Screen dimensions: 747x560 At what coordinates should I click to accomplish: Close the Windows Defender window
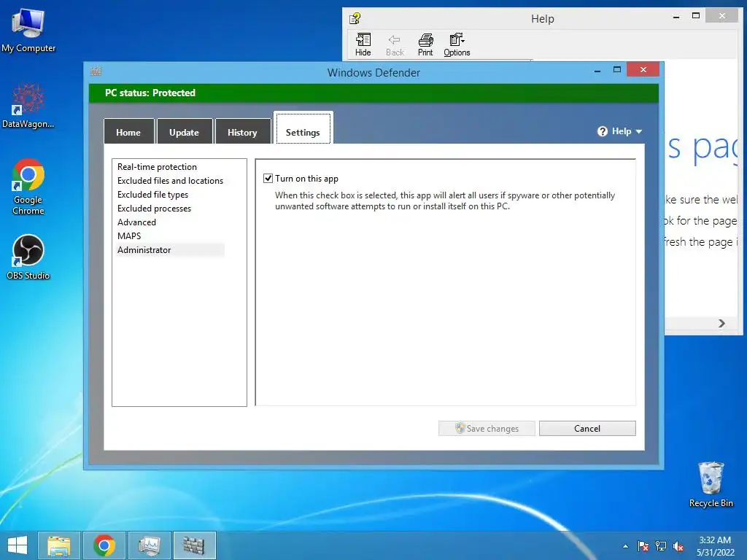click(x=643, y=69)
